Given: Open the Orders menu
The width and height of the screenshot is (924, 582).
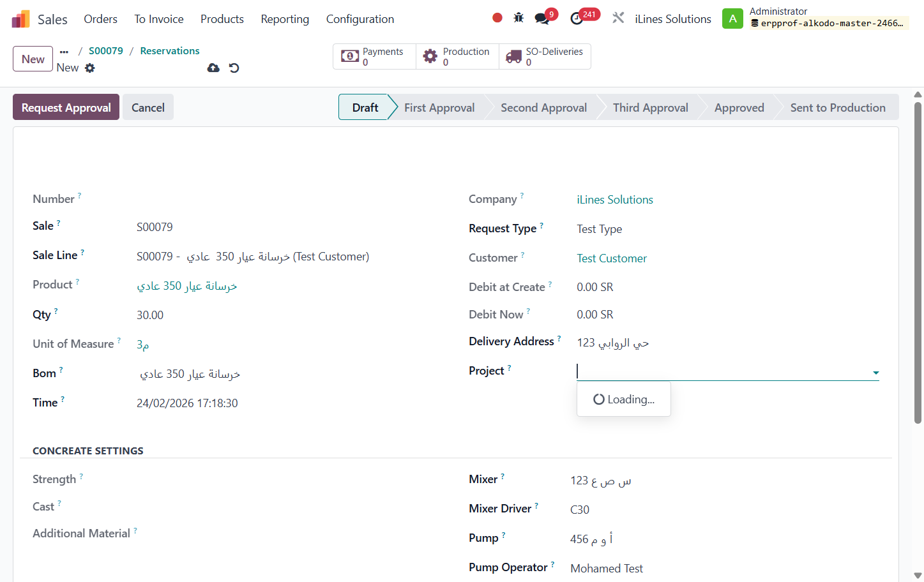Looking at the screenshot, I should click(100, 19).
